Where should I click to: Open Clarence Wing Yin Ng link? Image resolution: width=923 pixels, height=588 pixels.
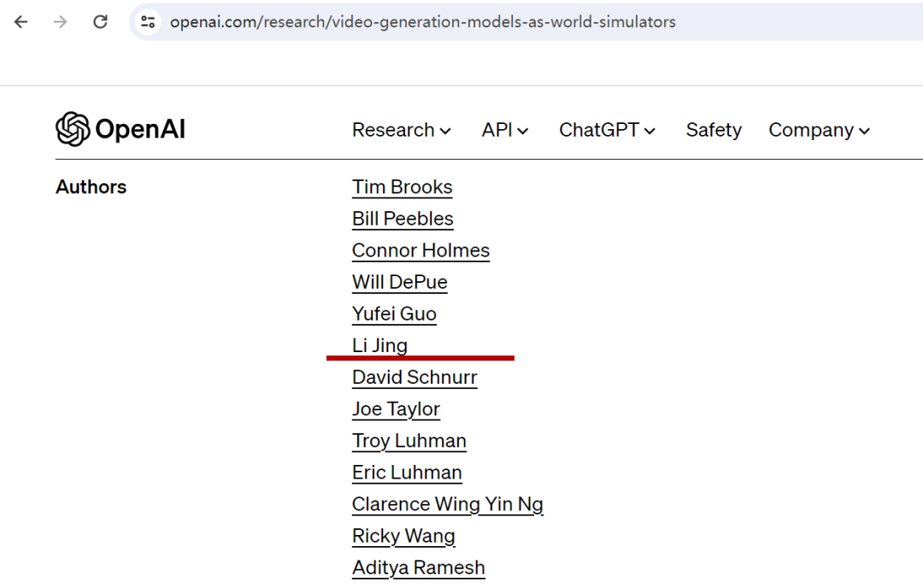pos(447,504)
